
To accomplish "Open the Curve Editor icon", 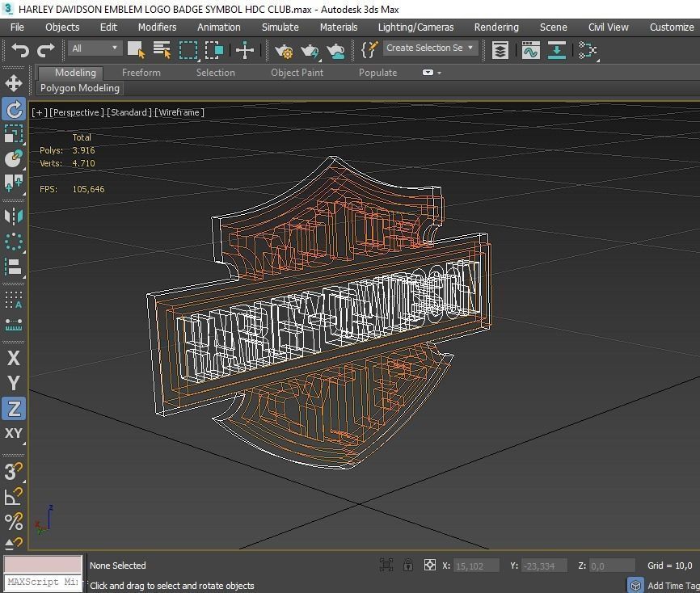I will click(531, 49).
